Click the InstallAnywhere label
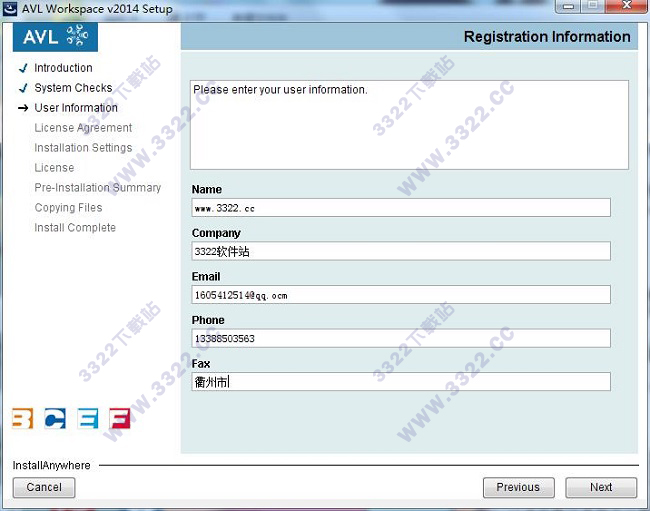 51,465
